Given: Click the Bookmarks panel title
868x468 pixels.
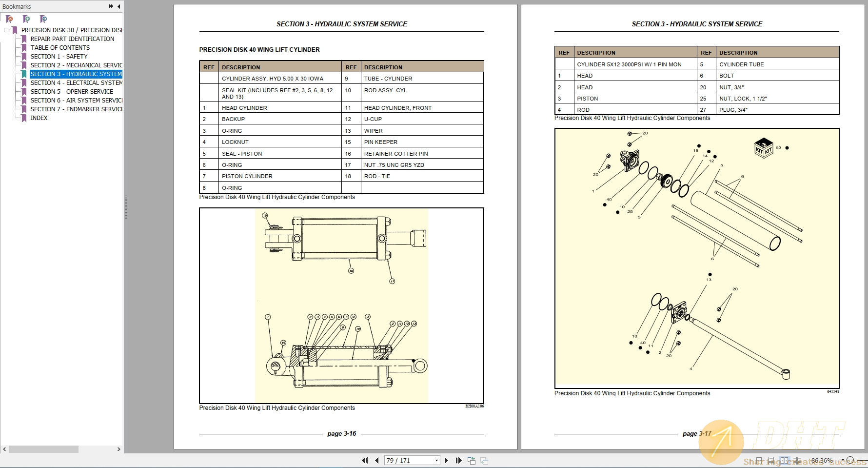Looking at the screenshot, I should 17,6.
